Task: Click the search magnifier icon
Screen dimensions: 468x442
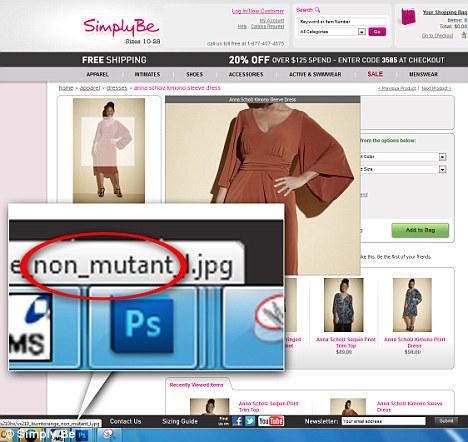Action: [317, 10]
